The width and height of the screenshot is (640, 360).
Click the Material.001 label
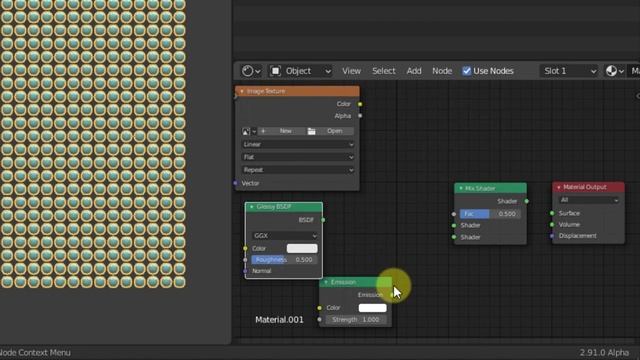[x=279, y=320]
